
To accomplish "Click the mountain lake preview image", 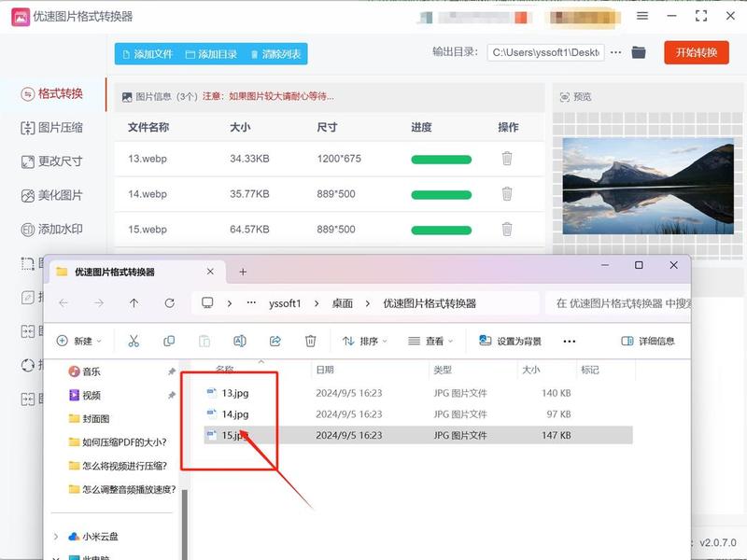I will click(648, 186).
